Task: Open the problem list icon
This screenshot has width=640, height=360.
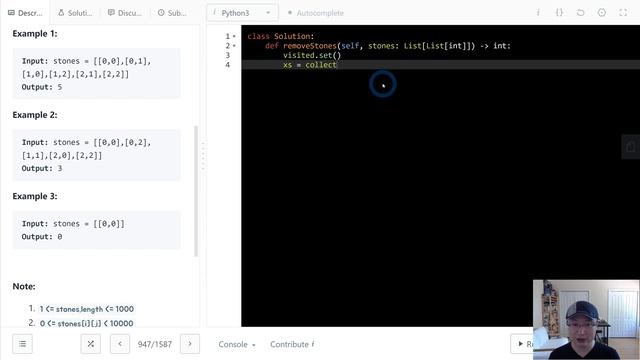Action: (22, 344)
